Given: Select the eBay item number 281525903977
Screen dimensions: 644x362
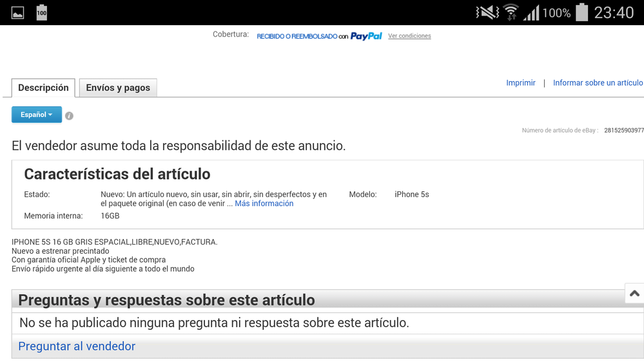Looking at the screenshot, I should click(623, 131).
